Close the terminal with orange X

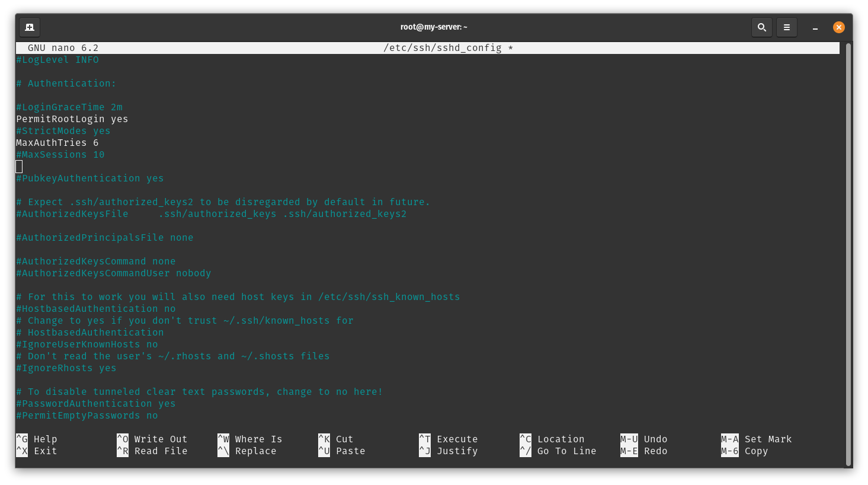tap(839, 27)
